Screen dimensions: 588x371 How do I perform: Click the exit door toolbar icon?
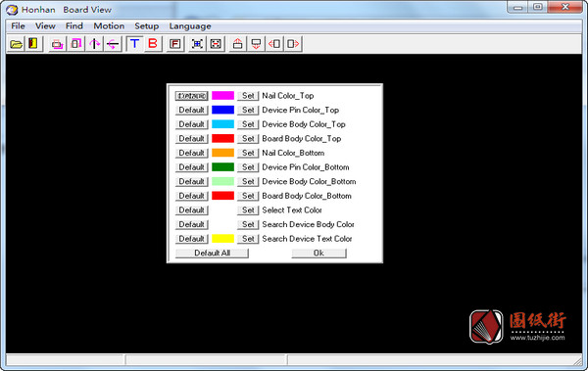click(33, 44)
